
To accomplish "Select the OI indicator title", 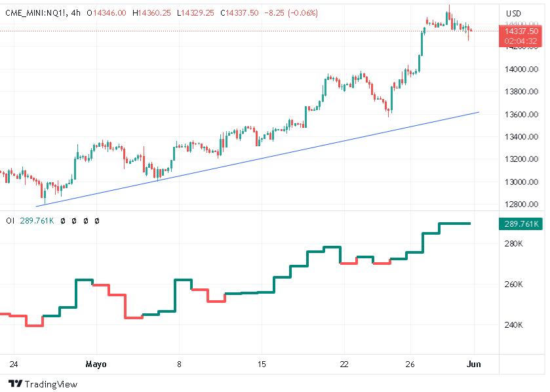I will click(x=10, y=221).
